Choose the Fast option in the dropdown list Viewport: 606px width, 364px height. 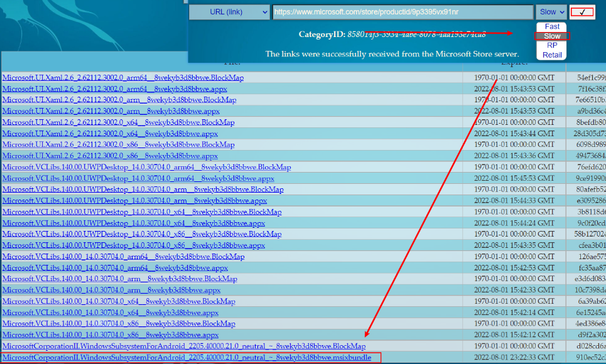551,26
